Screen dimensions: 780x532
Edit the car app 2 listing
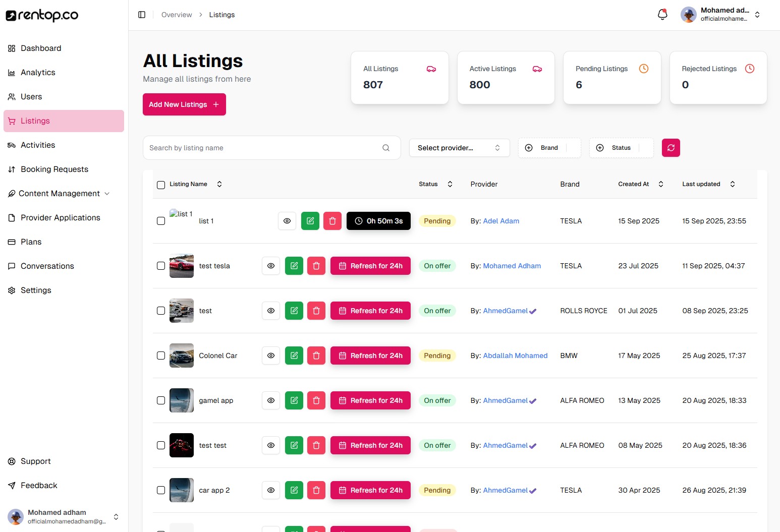pos(294,490)
